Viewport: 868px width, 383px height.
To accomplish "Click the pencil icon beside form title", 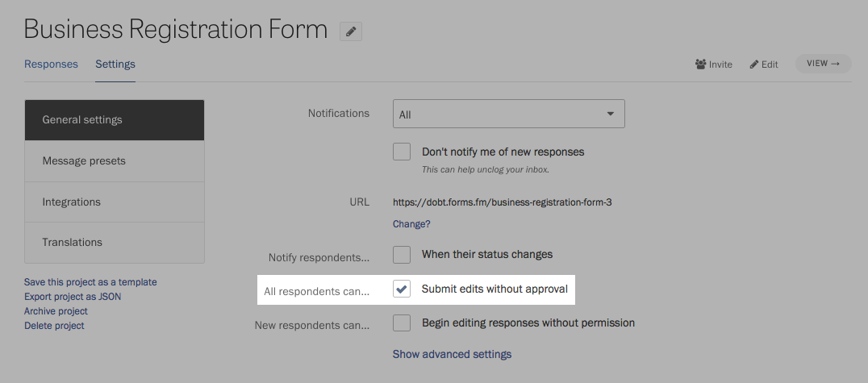I will (350, 31).
